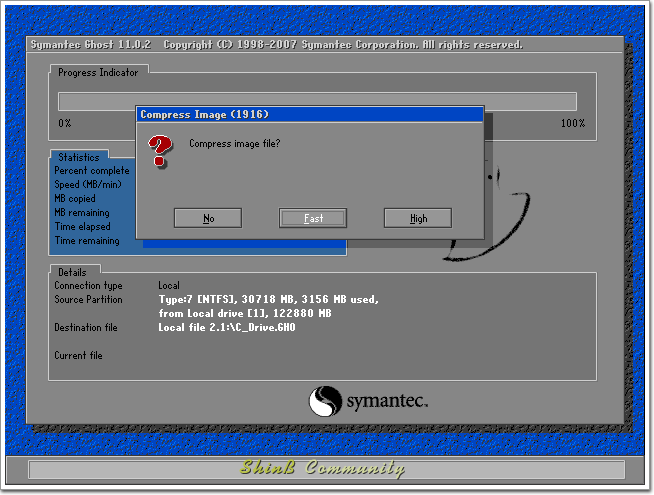
Task: Pick High compression button
Action: pos(418,218)
